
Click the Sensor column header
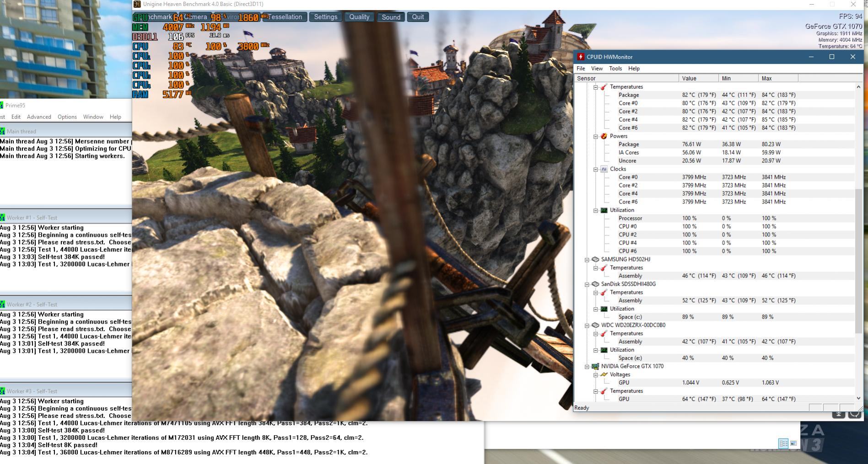626,78
